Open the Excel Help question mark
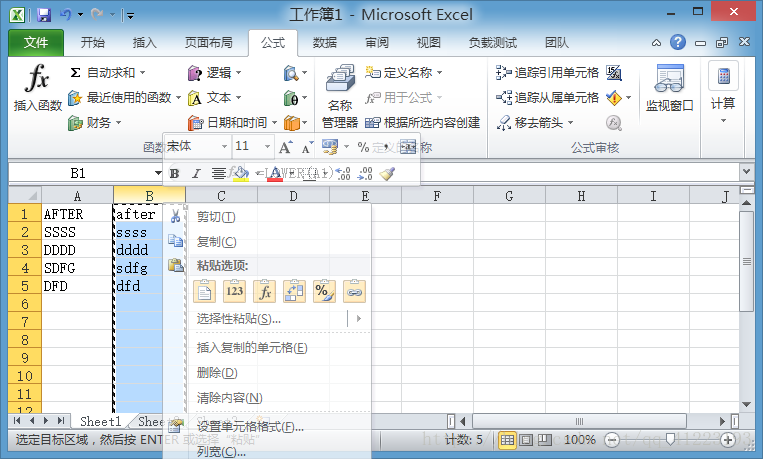 [x=678, y=42]
